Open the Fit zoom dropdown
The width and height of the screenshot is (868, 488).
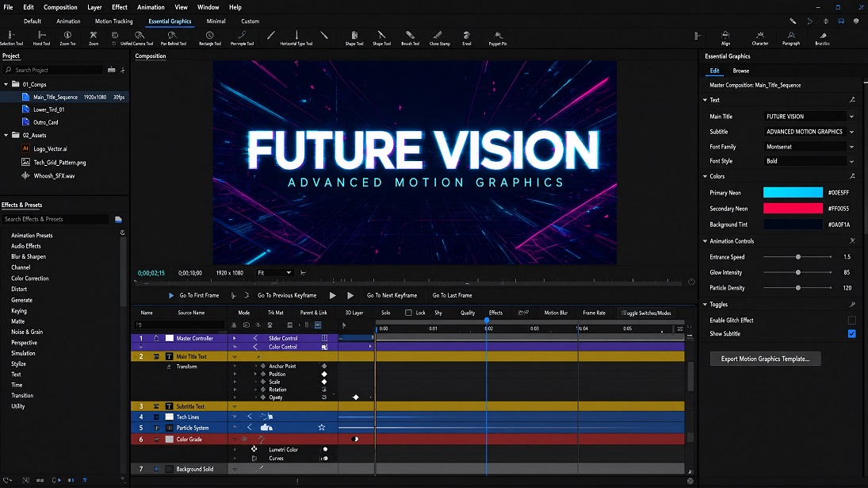(274, 272)
